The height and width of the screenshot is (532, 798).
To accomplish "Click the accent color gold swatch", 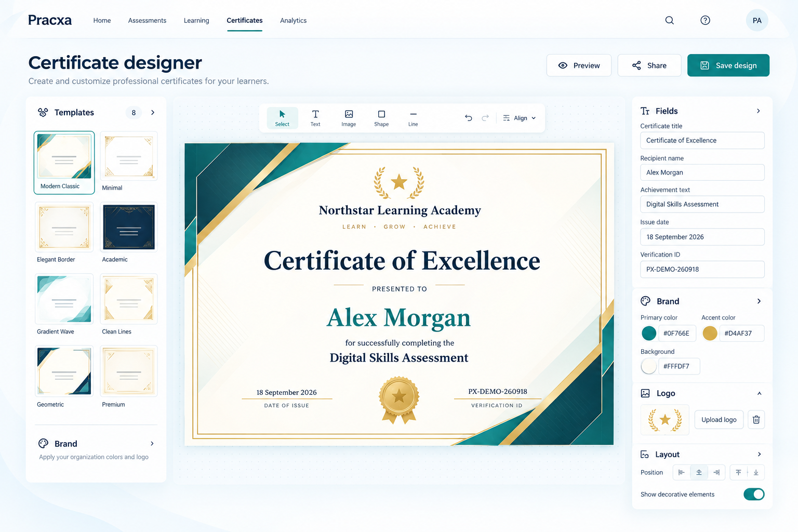I will point(710,333).
